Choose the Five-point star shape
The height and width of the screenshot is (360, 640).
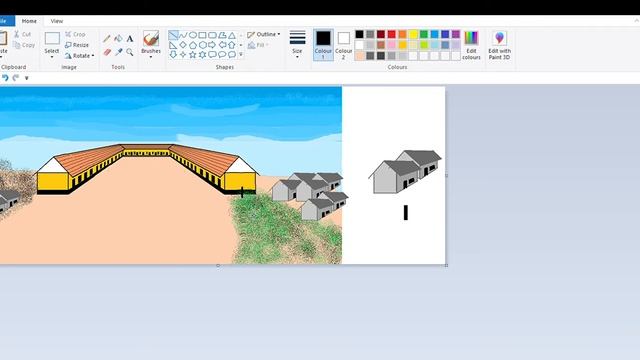[193, 54]
